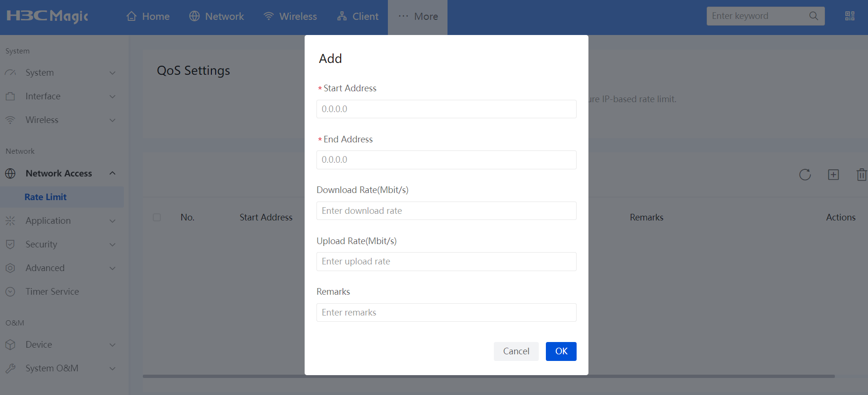Cancel the Add dialog
Viewport: 868px width, 395px height.
click(x=516, y=351)
